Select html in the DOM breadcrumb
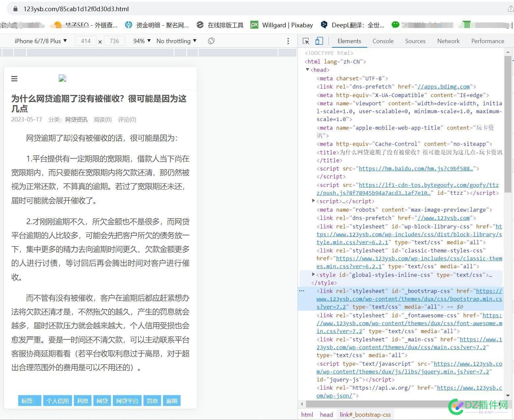Screen dimensions: 514x420 [x=307, y=414]
